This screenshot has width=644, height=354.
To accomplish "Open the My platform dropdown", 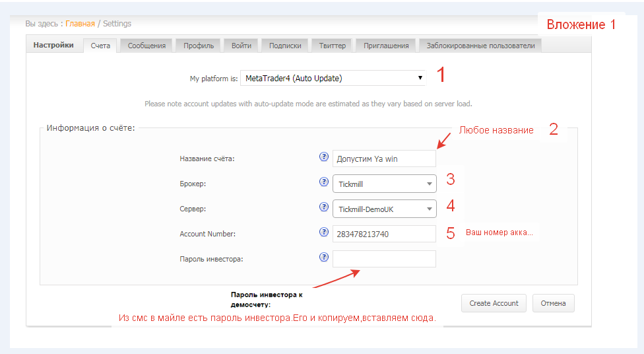I will pos(333,78).
